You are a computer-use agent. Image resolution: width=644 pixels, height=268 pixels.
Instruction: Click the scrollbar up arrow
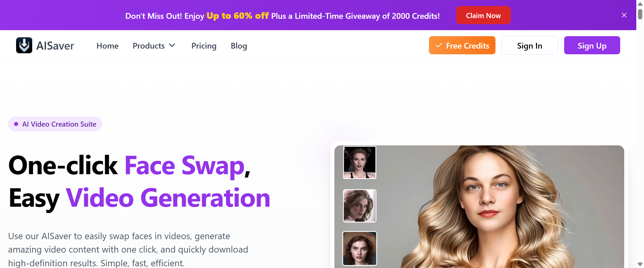click(x=640, y=4)
